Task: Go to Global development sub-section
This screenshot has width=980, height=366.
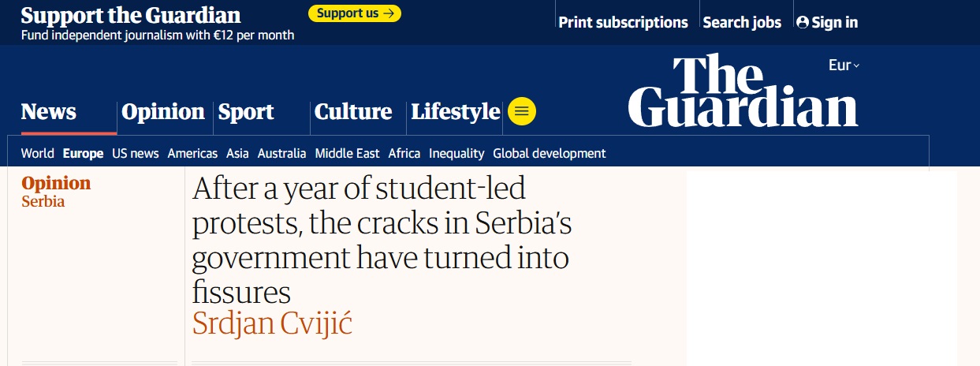Action: coord(550,153)
